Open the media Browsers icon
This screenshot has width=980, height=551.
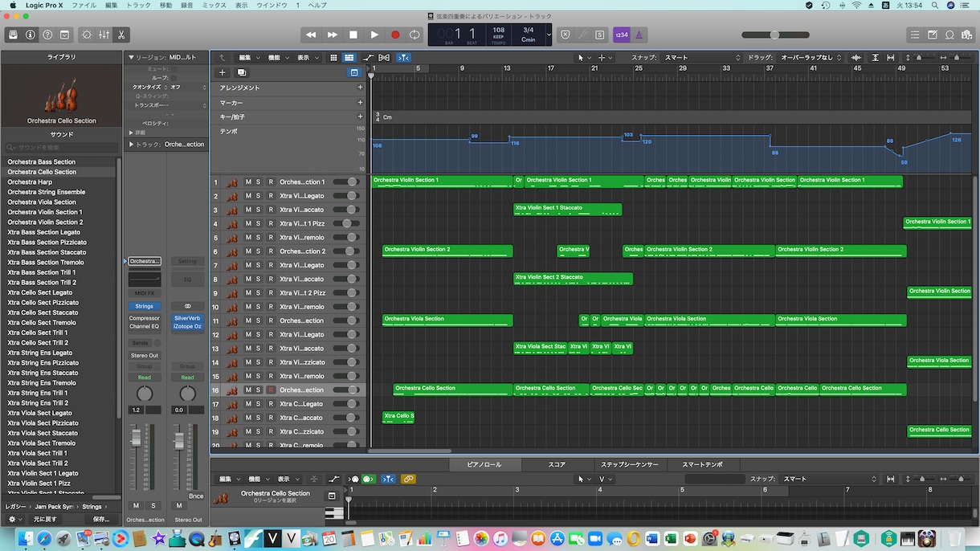click(x=966, y=35)
